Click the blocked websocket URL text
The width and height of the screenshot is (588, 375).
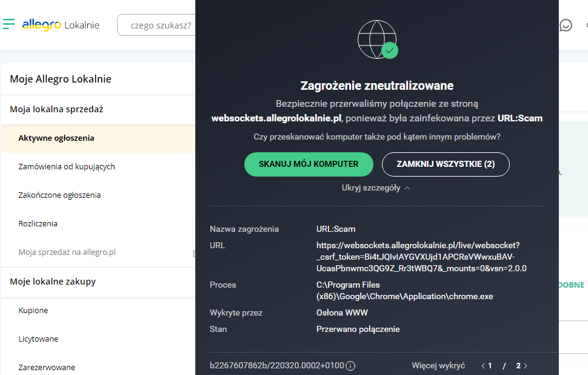click(421, 257)
